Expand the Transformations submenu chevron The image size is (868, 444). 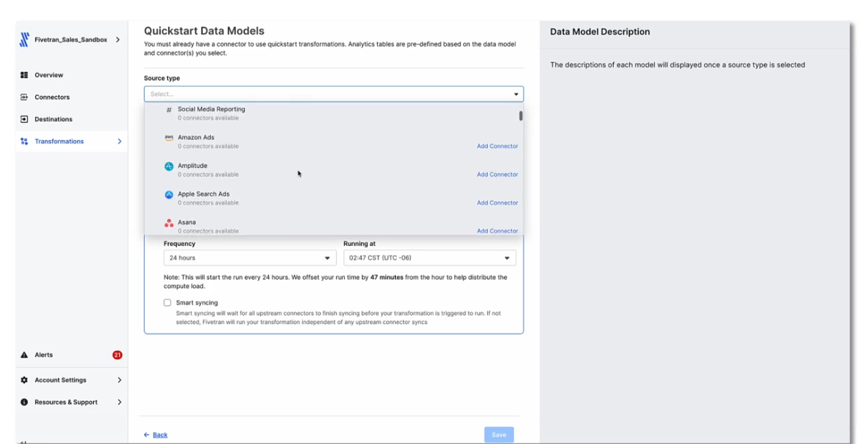coord(120,141)
